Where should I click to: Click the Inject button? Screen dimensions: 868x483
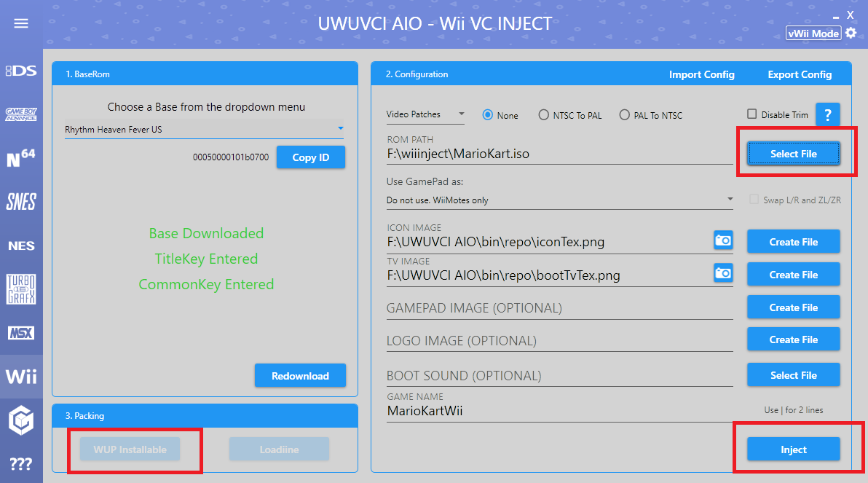coord(793,449)
